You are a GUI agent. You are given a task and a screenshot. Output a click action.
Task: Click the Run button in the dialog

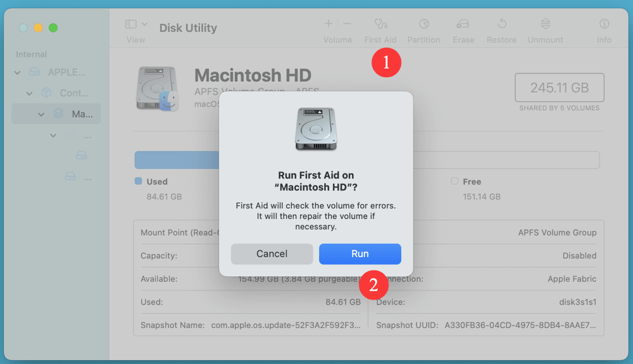[x=360, y=254]
